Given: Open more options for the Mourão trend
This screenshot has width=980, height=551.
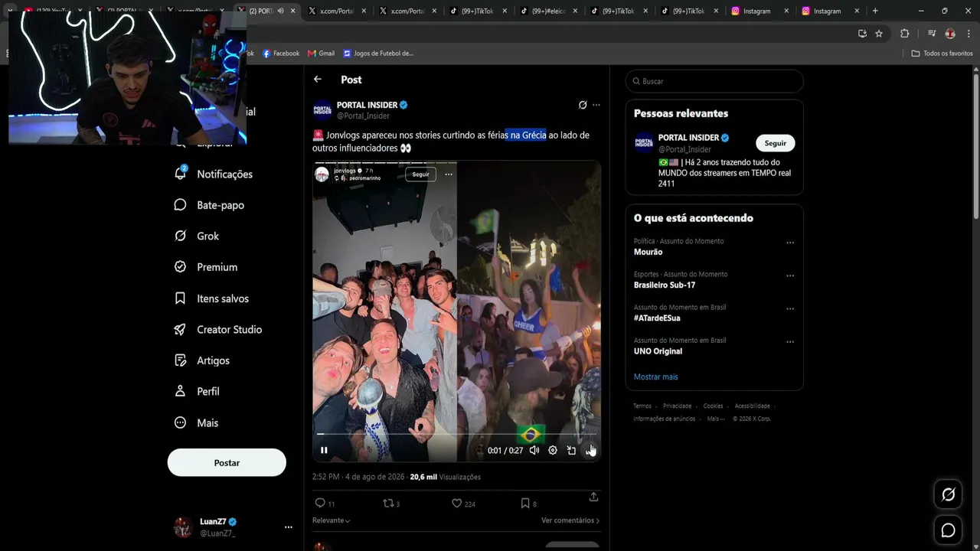Looking at the screenshot, I should [x=790, y=243].
